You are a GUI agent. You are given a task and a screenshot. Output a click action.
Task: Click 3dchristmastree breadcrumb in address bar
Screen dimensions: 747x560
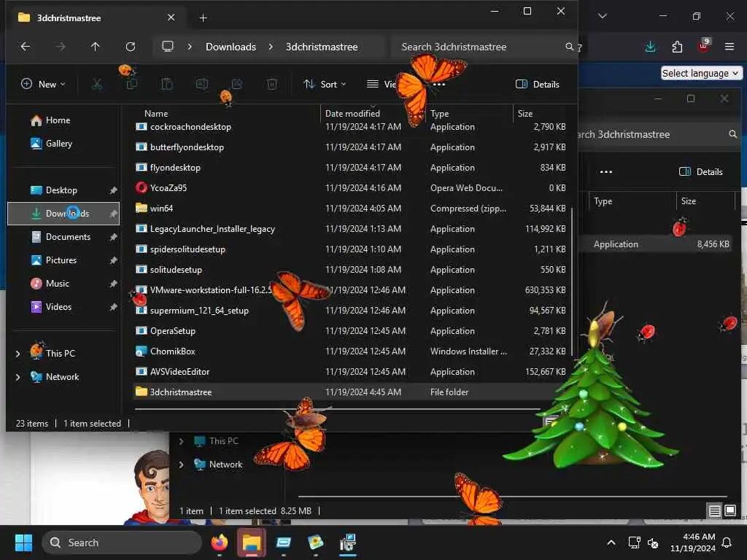pos(322,47)
